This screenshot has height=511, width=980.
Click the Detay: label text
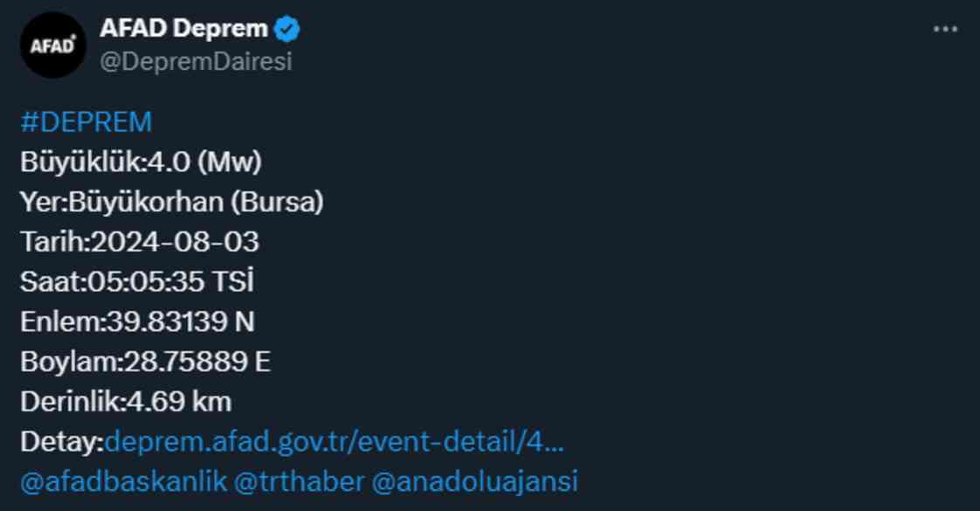62,443
